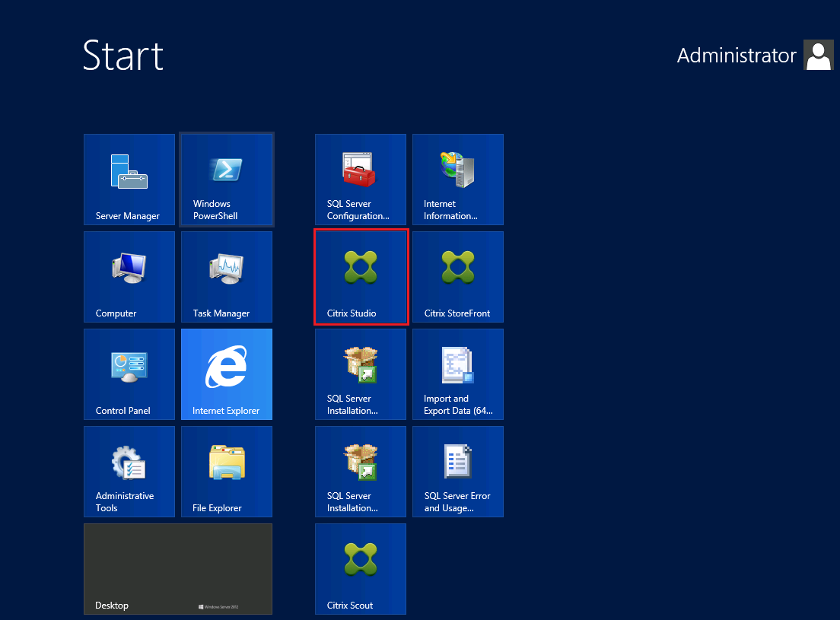The image size is (840, 620).
Task: Open the Administrative Tools tile
Action: (x=129, y=472)
